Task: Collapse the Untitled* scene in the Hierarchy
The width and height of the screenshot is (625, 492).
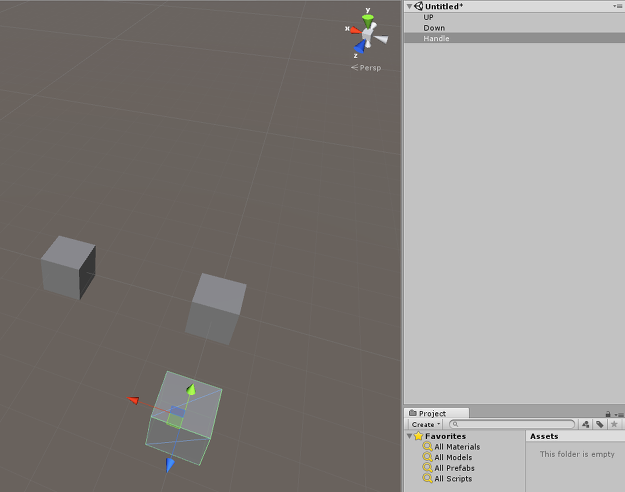Action: pos(409,6)
